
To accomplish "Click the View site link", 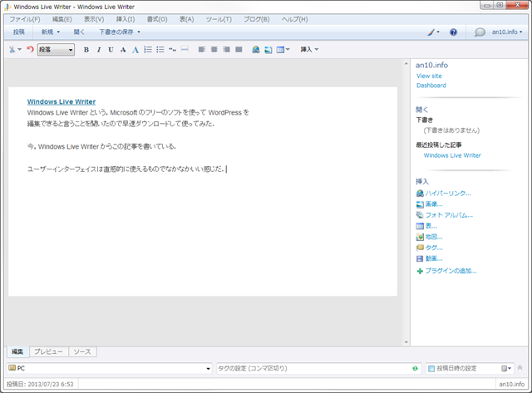I will point(429,76).
